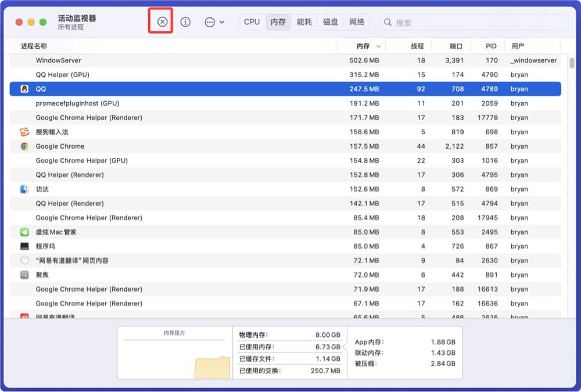581x392 pixels.
Task: Click the stop process (X) icon
Action: click(x=162, y=22)
